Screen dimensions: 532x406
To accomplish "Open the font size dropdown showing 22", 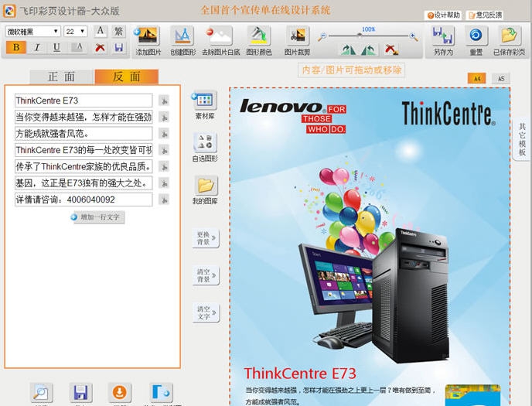I will [x=75, y=32].
